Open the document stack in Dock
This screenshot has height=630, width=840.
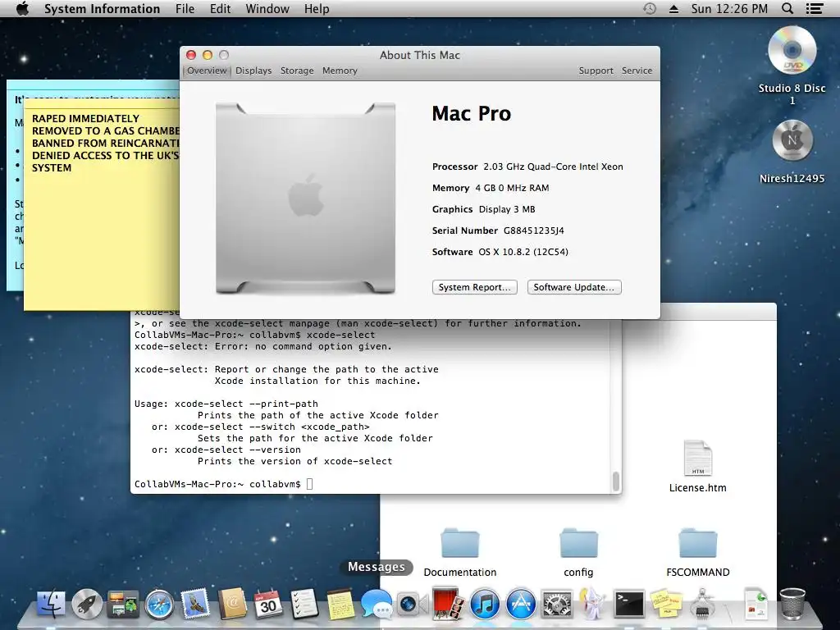[x=756, y=604]
